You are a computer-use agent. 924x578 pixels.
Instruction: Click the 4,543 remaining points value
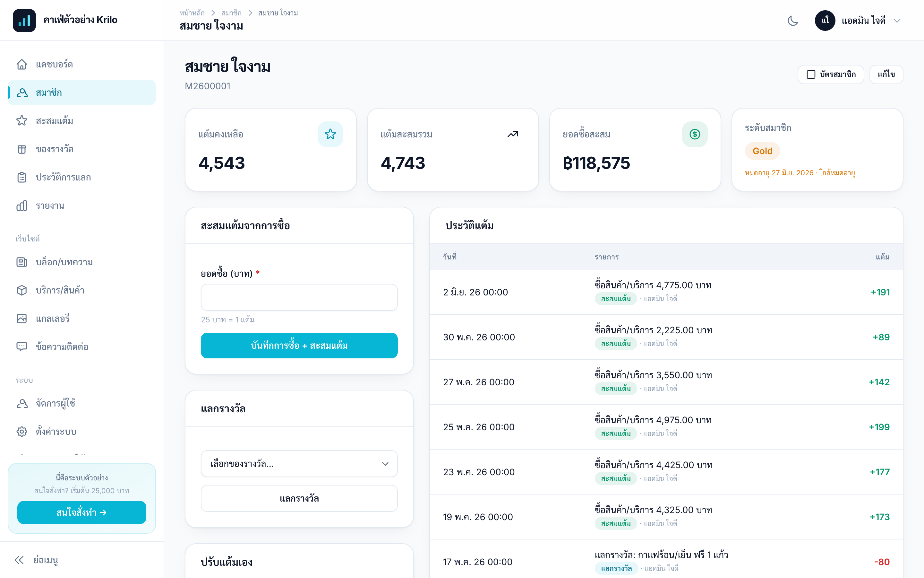tap(221, 163)
